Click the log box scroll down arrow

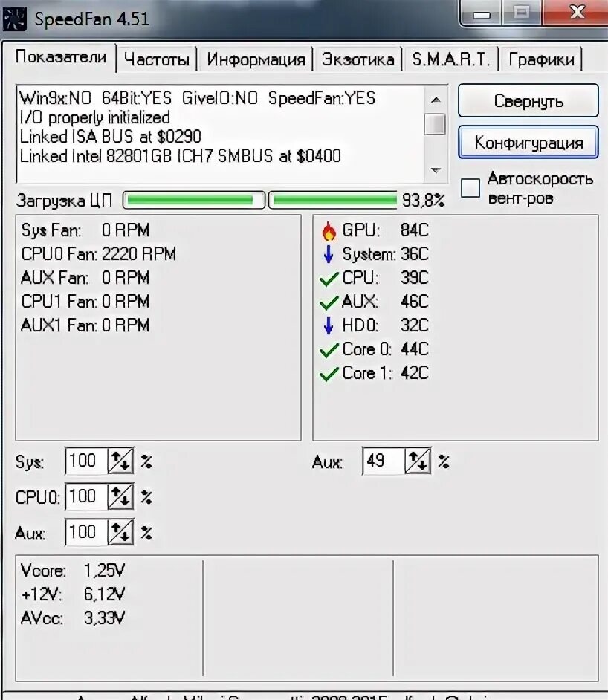coord(436,170)
